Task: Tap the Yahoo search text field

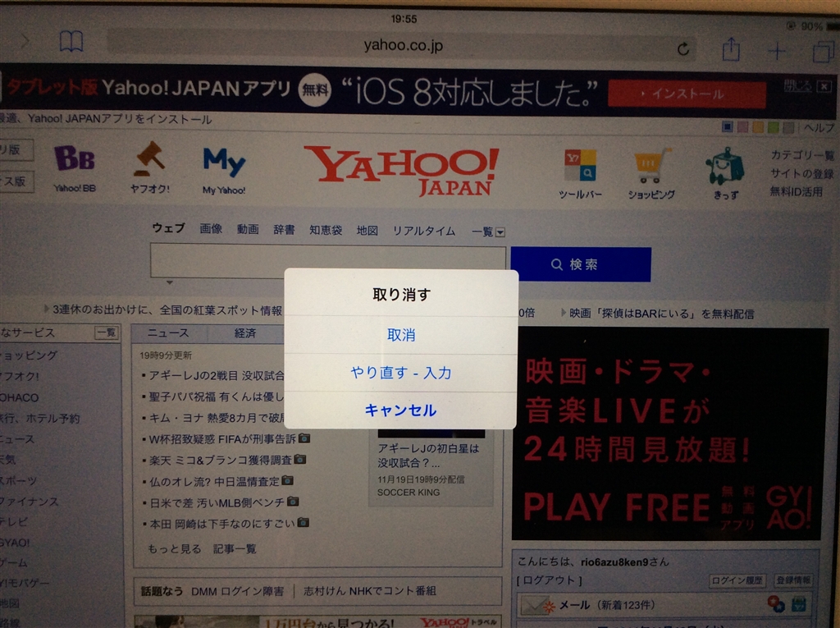Action: pos(327,260)
